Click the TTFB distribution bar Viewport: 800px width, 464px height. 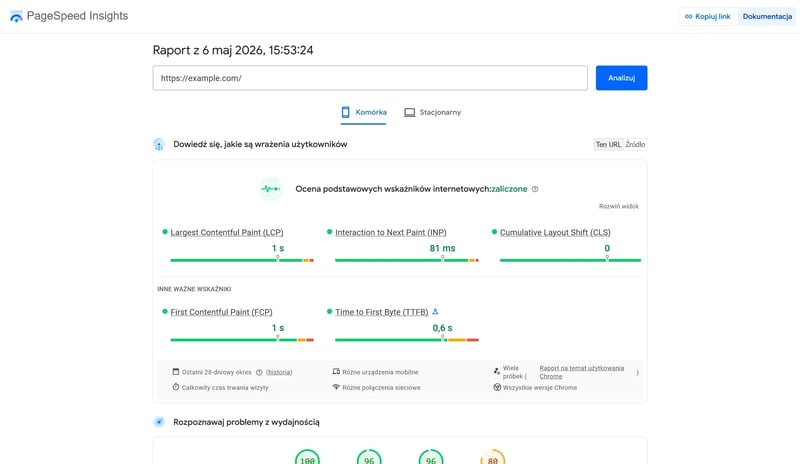tap(407, 340)
